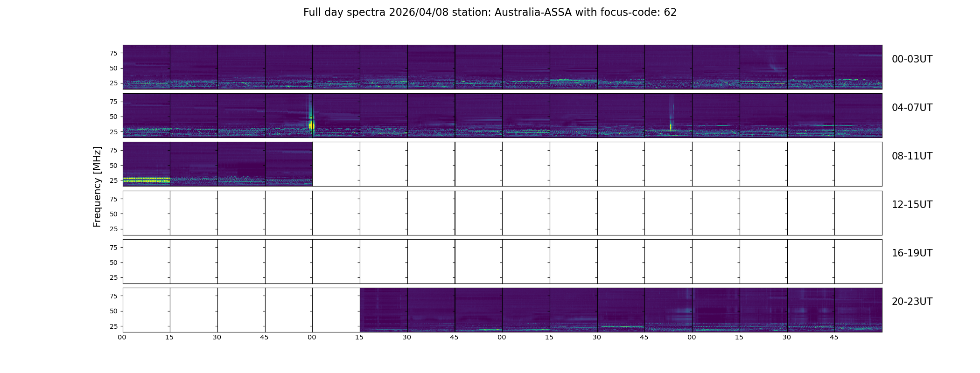Click the last spectrogram panel of the 20-23UT row
This screenshot has height=373, width=980.
858,310
